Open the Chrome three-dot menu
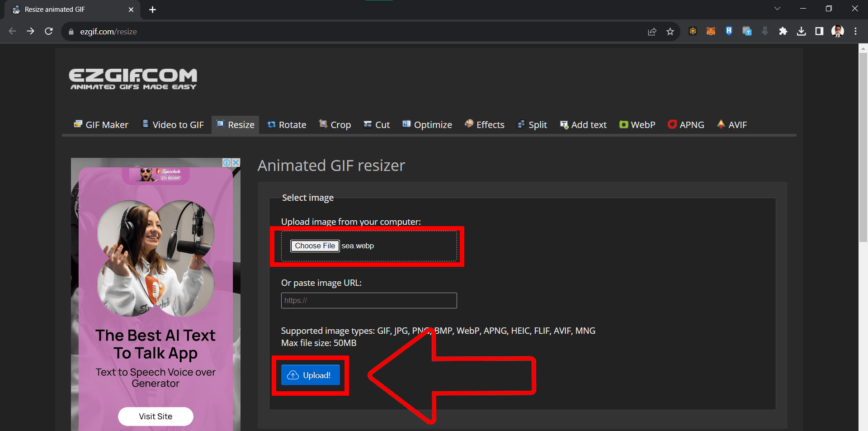This screenshot has height=431, width=868. [856, 31]
